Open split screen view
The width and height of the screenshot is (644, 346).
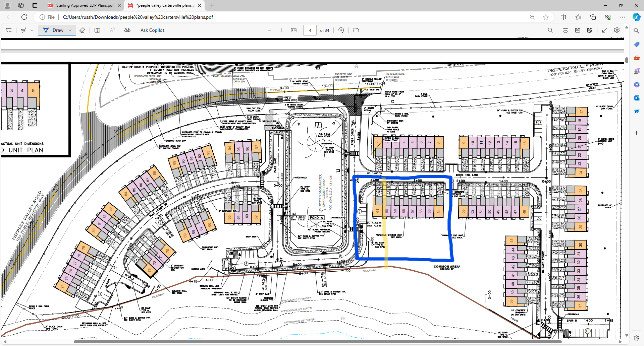(563, 17)
